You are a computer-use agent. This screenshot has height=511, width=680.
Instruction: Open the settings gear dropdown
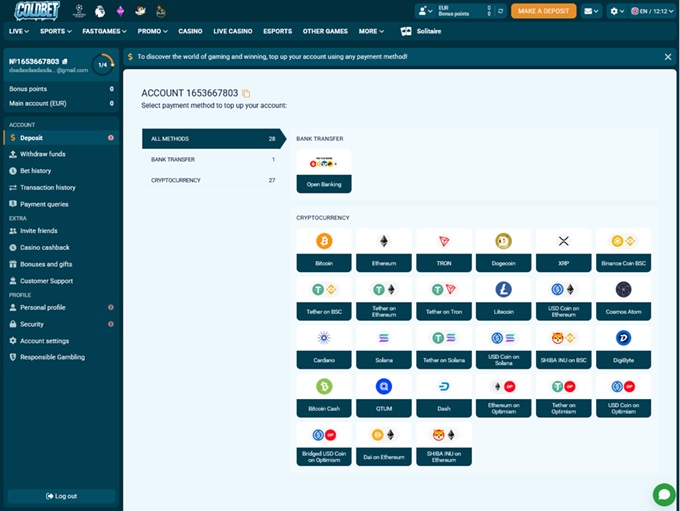pyautogui.click(x=617, y=11)
